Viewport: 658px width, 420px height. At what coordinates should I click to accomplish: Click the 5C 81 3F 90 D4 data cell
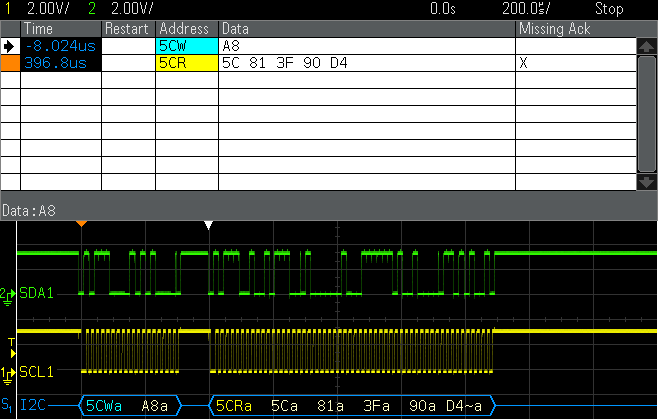[x=367, y=63]
